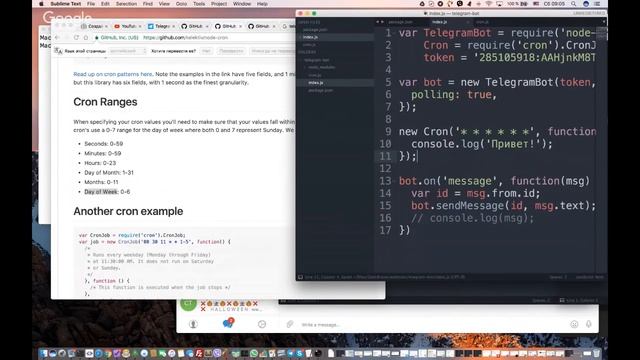Open the page language dropdown in translate bar
Viewport: 640px width, 360px height.
128,51
